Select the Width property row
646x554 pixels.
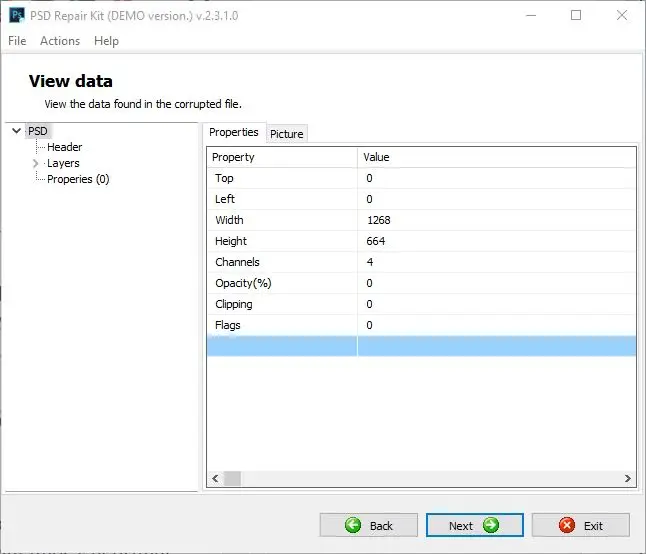tap(421, 220)
